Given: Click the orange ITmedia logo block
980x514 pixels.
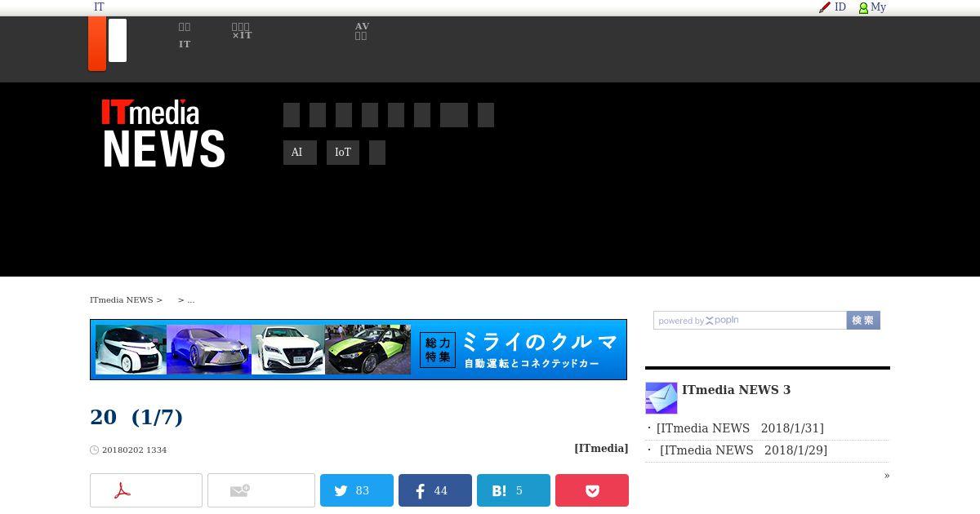Looking at the screenshot, I should [97, 43].
